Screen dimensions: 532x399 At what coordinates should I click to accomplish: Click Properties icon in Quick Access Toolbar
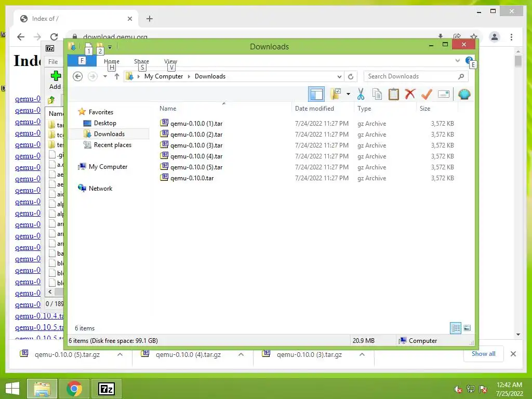(88, 47)
